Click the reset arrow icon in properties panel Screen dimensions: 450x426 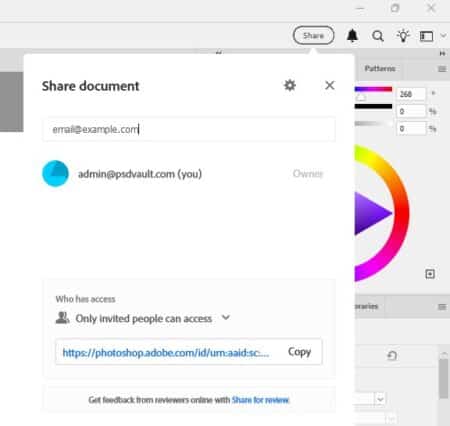point(392,356)
